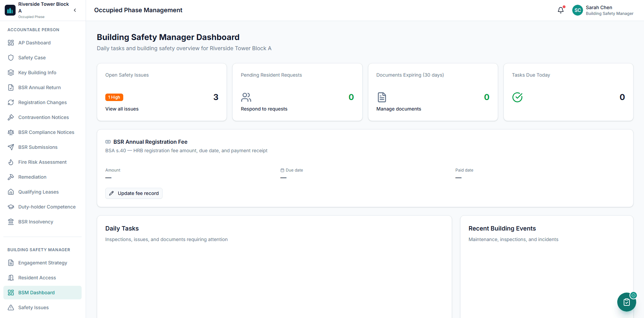Viewport: 644px width, 318px height.
Task: Click the Safety Case shield icon
Action: (x=11, y=58)
